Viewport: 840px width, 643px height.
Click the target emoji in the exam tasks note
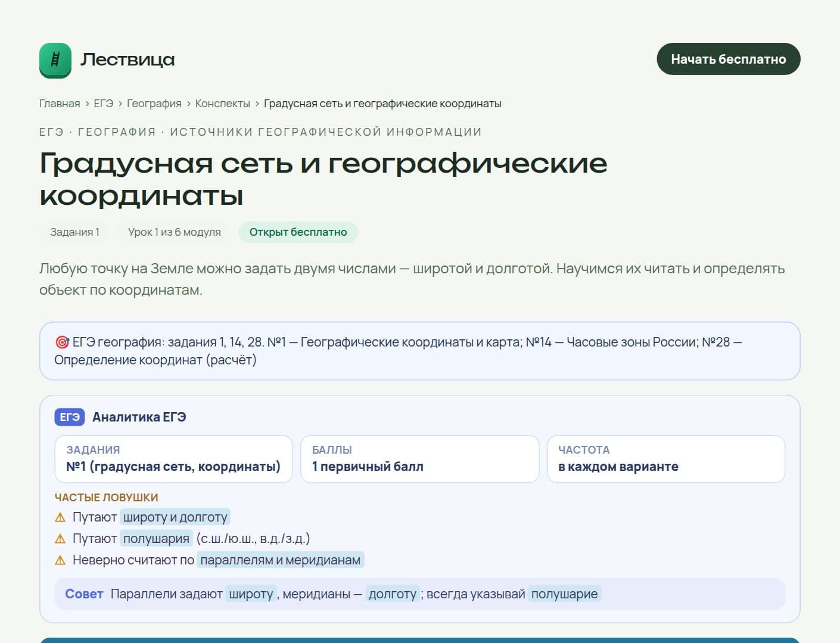click(x=62, y=342)
